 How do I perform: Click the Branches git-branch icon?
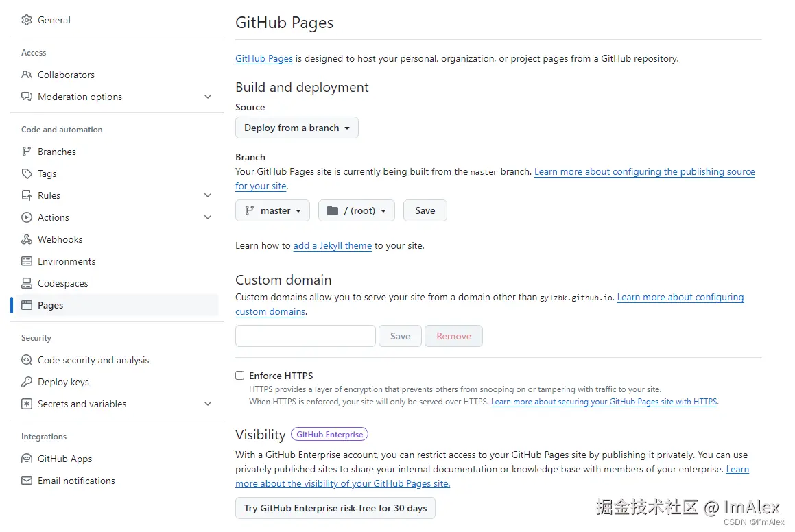(x=27, y=152)
